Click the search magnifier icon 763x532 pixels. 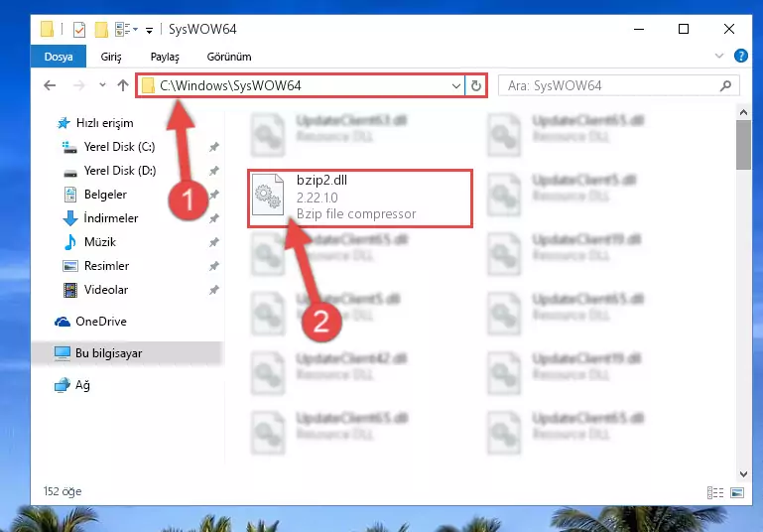(725, 86)
